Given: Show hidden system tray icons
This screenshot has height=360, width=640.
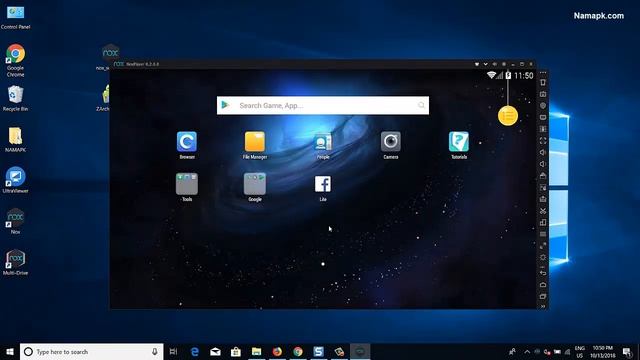Looking at the screenshot, I should point(527,351).
